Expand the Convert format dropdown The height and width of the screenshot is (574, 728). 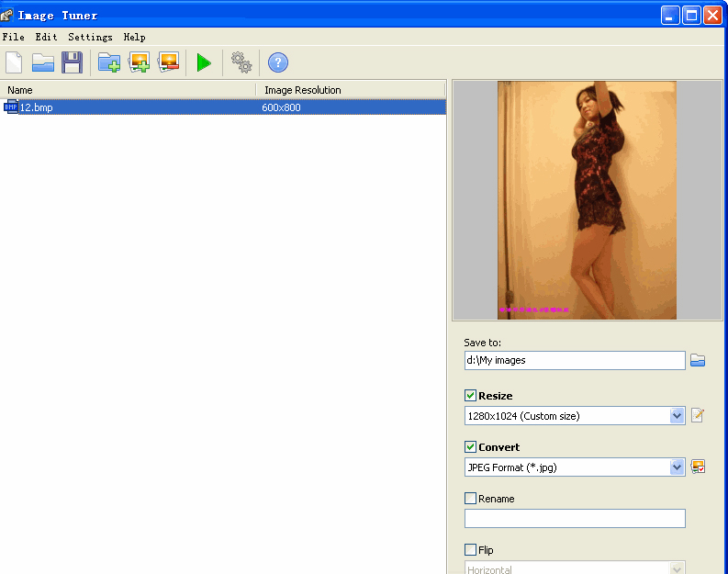pos(677,467)
